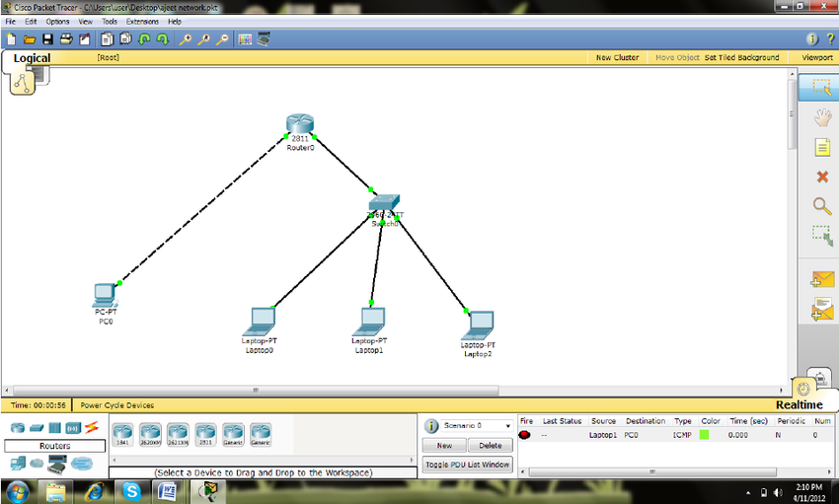Create a New scenario
Image resolution: width=839 pixels, height=504 pixels.
click(x=444, y=445)
